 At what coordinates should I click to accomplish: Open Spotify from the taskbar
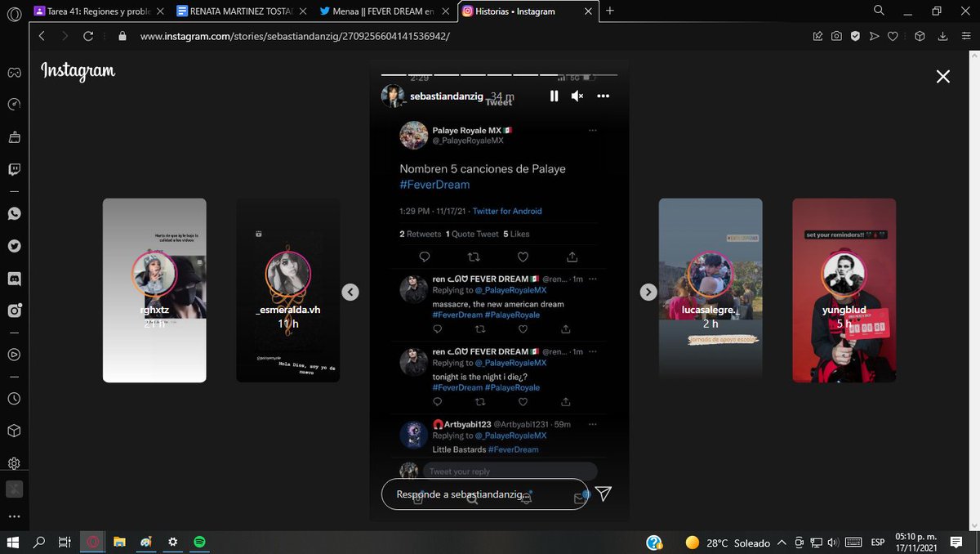tap(198, 542)
